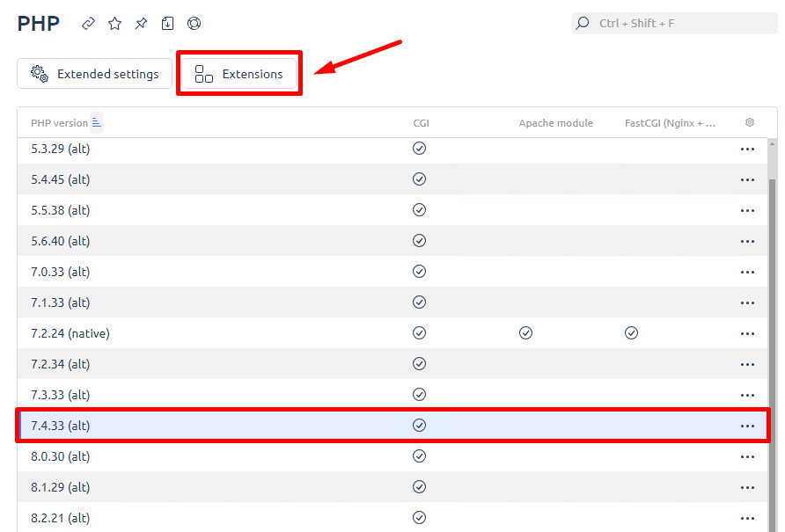The image size is (785, 532).
Task: Open Extended settings
Action: (x=95, y=74)
